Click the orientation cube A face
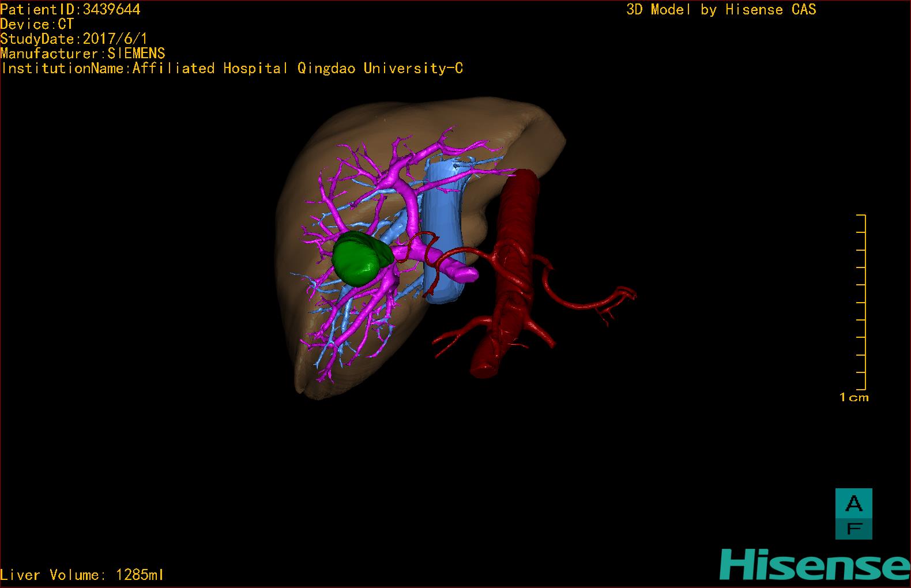The width and height of the screenshot is (911, 588). (x=853, y=503)
